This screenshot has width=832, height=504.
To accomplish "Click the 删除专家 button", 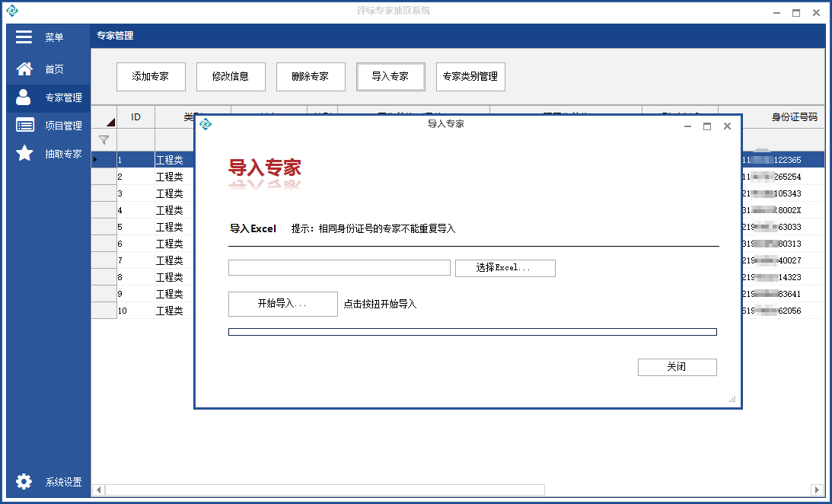I will 311,76.
